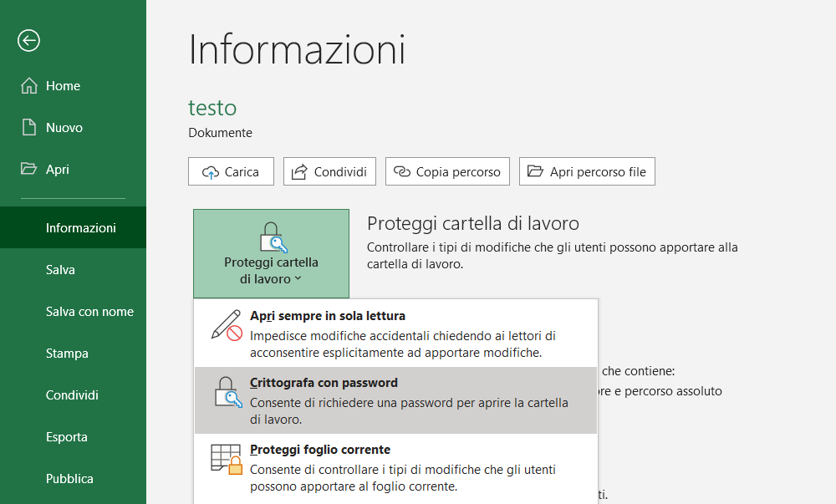Screen dimensions: 836x504
Task: Click the Proteggi cartella di lavoro heading
Action: tap(473, 224)
